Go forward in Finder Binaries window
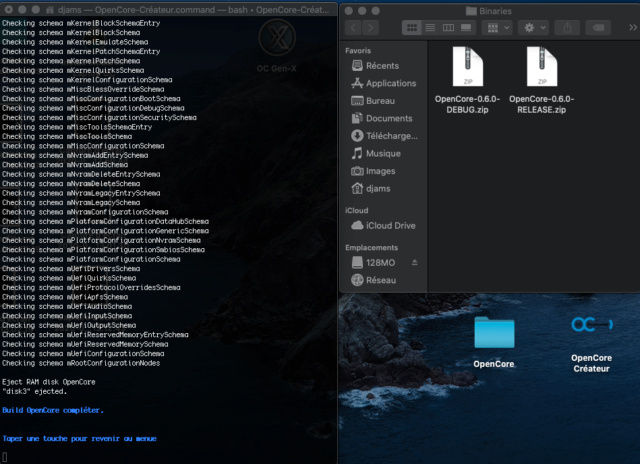Viewport: 640px width, 464px height. click(370, 28)
